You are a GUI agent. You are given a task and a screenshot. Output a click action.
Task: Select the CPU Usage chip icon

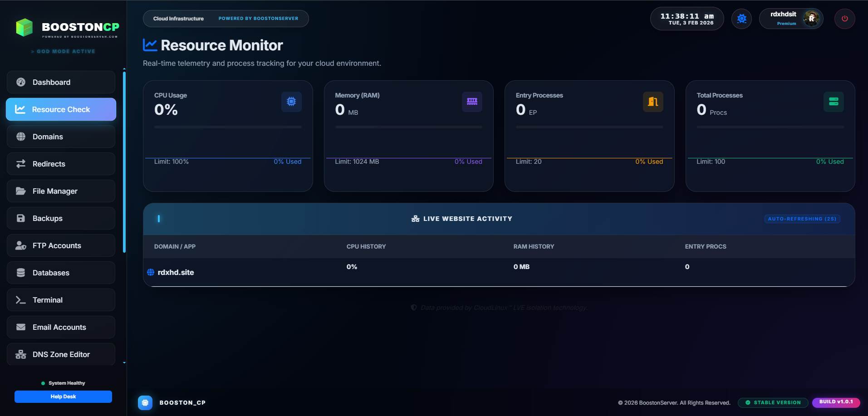[x=291, y=102]
